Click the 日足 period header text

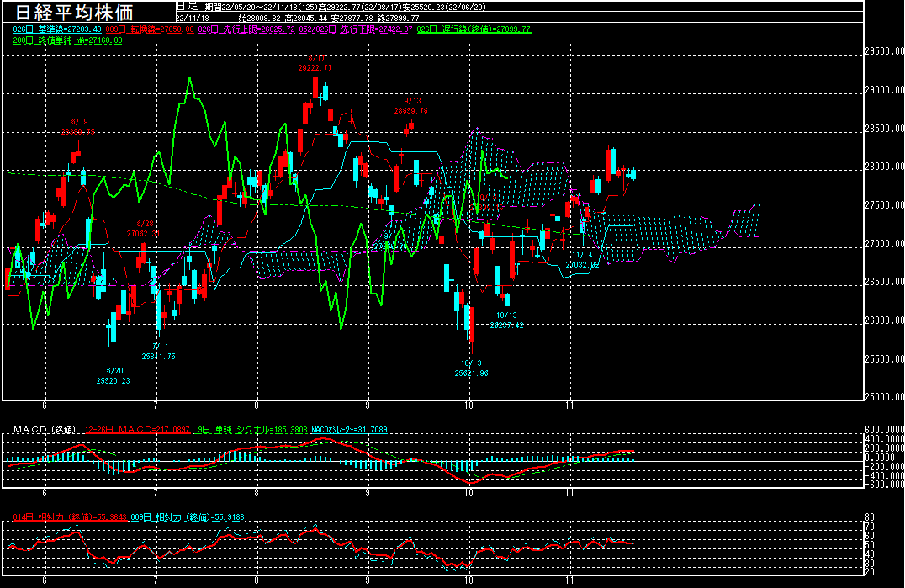coord(187,7)
